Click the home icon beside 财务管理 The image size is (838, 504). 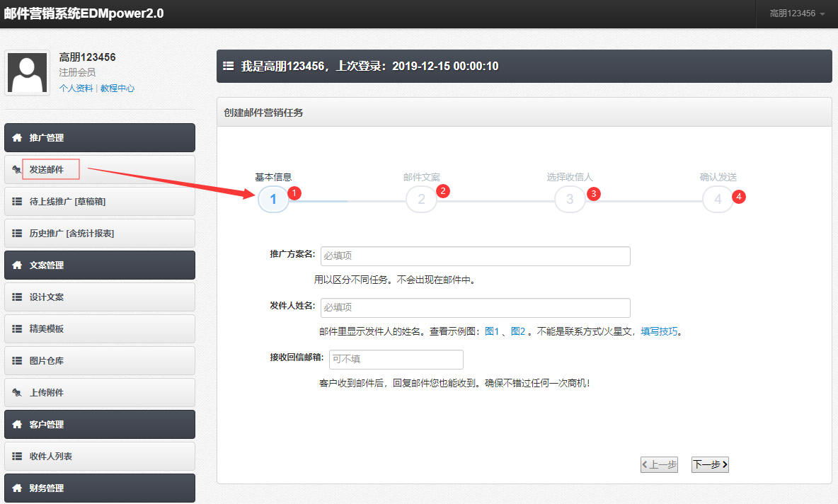pyautogui.click(x=17, y=488)
